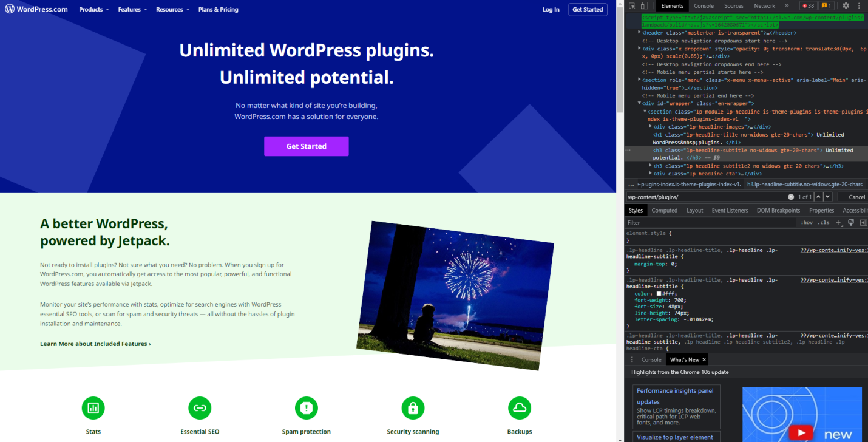The width and height of the screenshot is (868, 442).
Task: Open Performance insights panel updates link
Action: pyautogui.click(x=675, y=396)
